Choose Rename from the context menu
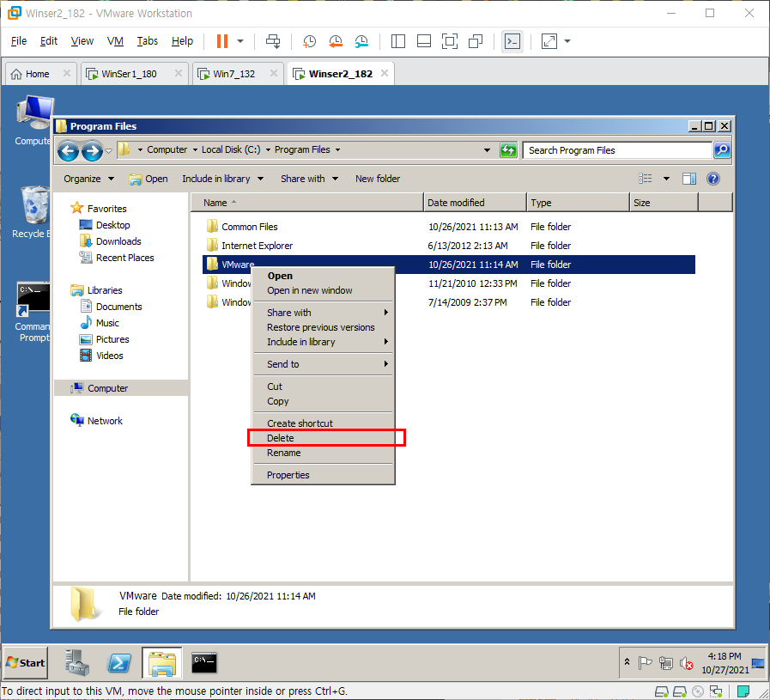 tap(323, 453)
